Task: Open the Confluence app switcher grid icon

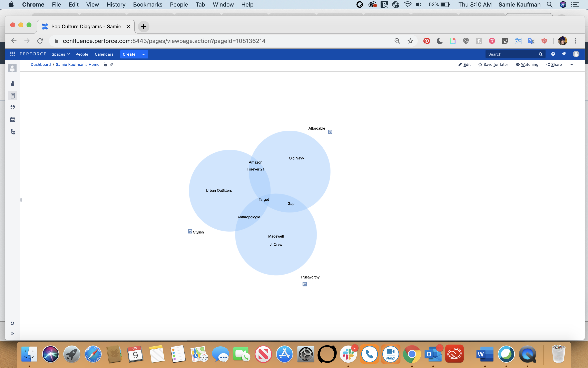Action: pos(12,54)
